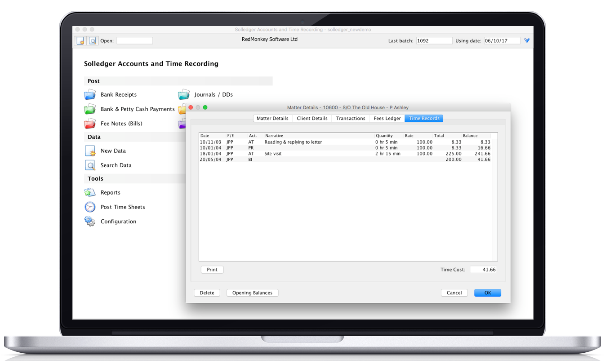This screenshot has height=364, width=605.
Task: Open the red Fee Notes (Bills) folder
Action: tap(90, 124)
